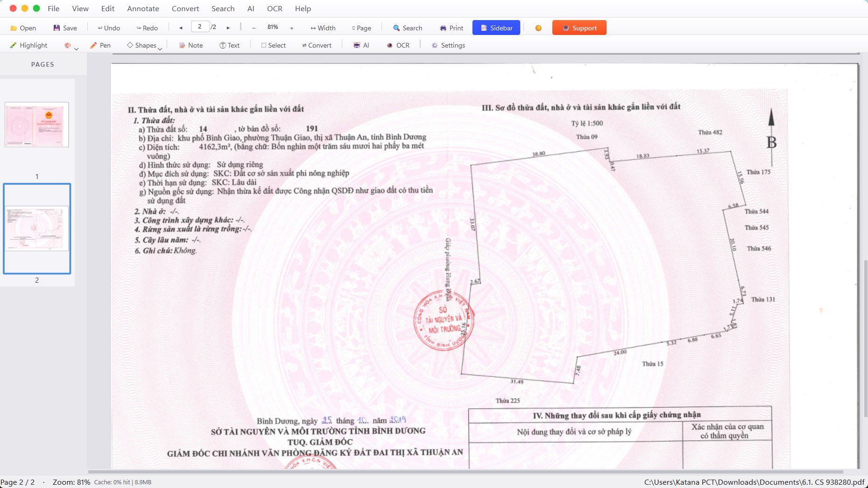Screen dimensions: 868x488
Task: Click the Search toolbar button
Action: pyautogui.click(x=408, y=28)
